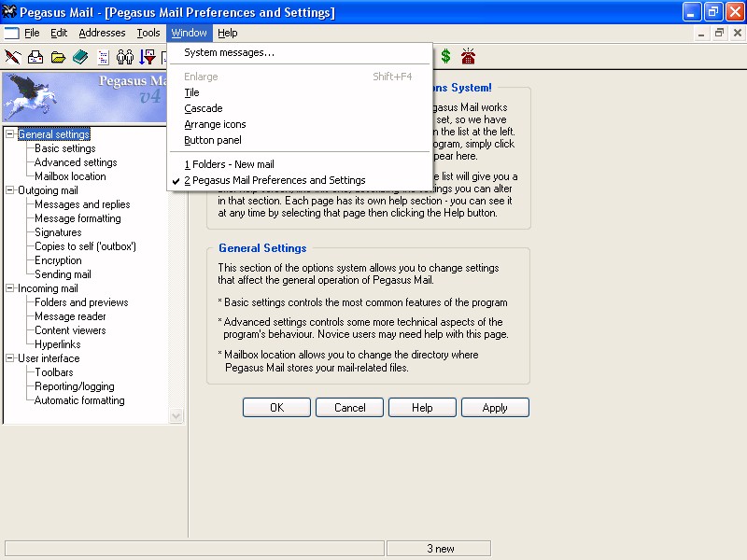Open the Tools menu
The width and height of the screenshot is (747, 560).
pos(148,33)
